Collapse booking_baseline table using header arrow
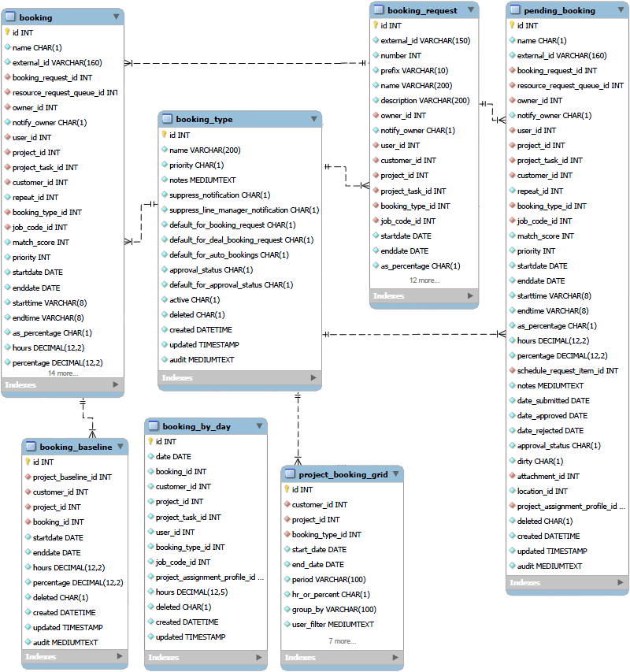Viewport: 630px width, 672px height. coord(120,446)
